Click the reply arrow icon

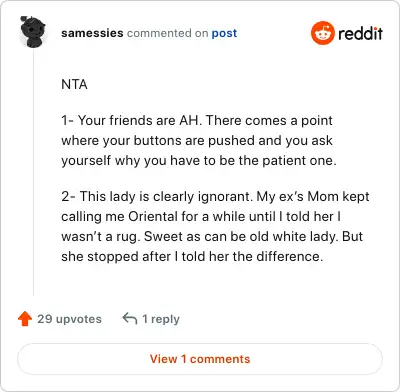130,318
